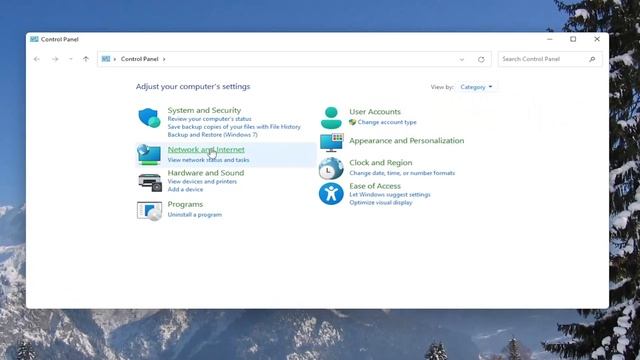Go up one level with the up arrow
Viewport: 640px width, 360px height.
point(86,59)
